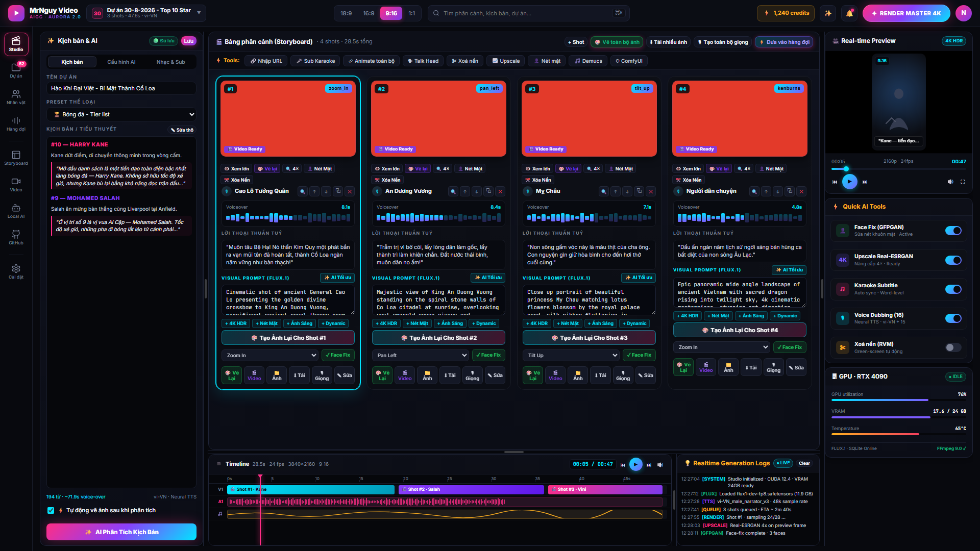This screenshot has width=980, height=551.
Task: Disable the Face Fix (GFPGAN) toggle
Action: (x=953, y=231)
